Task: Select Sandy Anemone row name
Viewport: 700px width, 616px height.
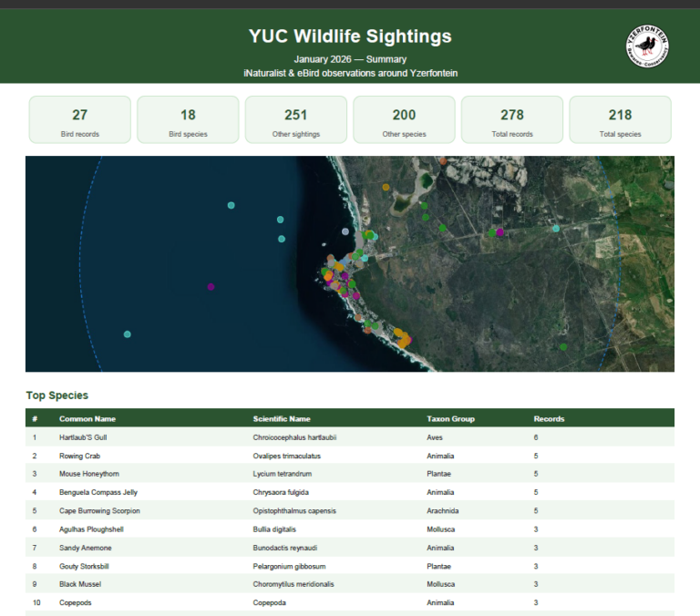Action: (x=86, y=548)
